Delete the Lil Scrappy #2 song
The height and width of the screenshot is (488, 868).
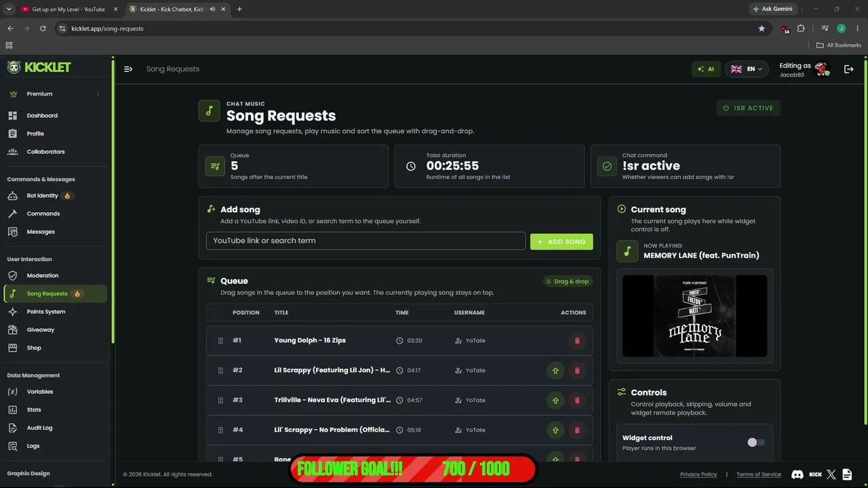pyautogui.click(x=577, y=371)
